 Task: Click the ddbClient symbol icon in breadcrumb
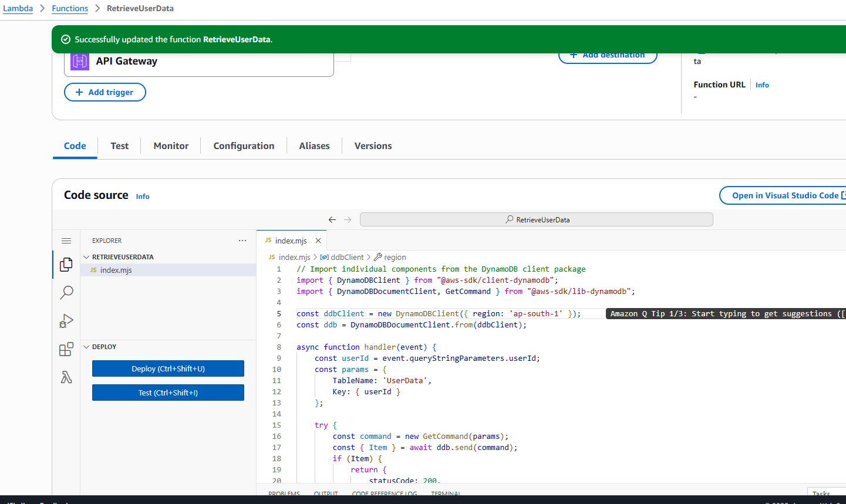[324, 257]
